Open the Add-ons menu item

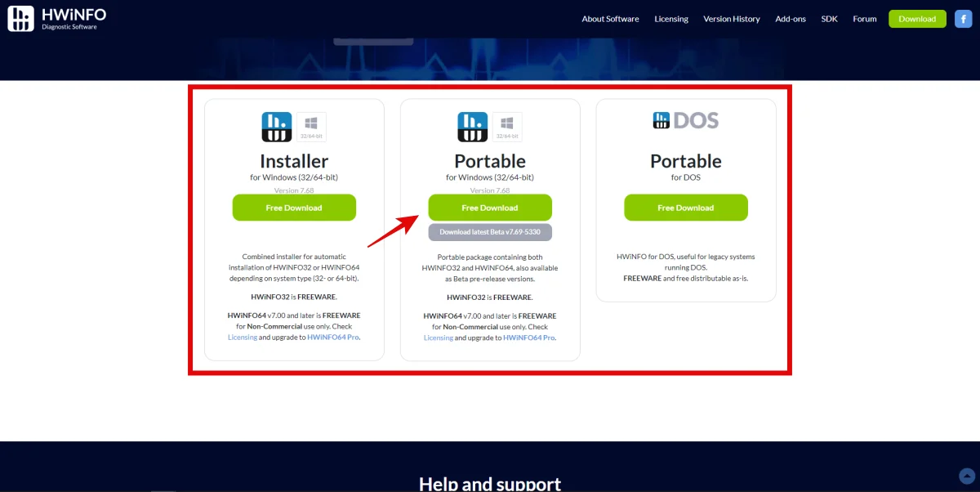791,19
